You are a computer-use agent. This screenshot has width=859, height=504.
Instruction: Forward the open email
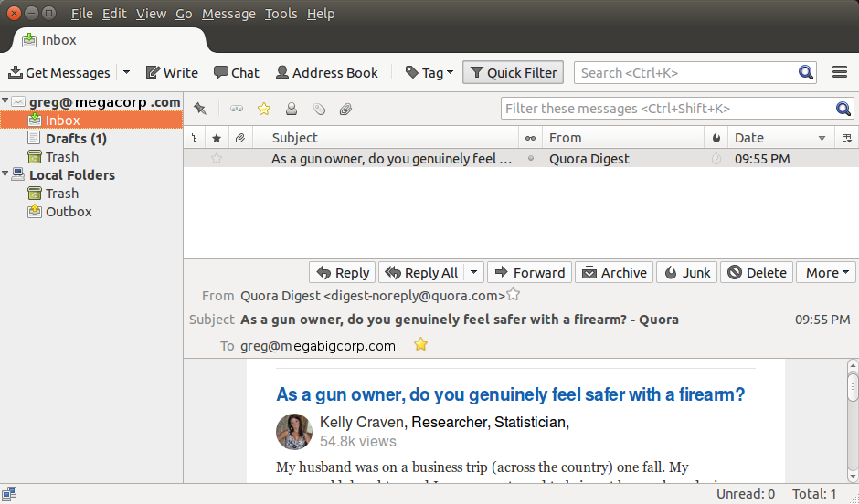529,272
